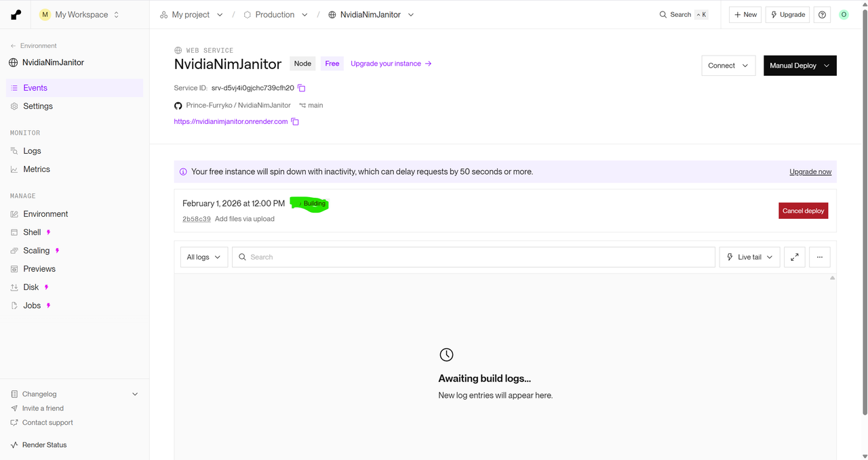Click the lightning icon next to Shell
868x460 pixels.
(49, 232)
